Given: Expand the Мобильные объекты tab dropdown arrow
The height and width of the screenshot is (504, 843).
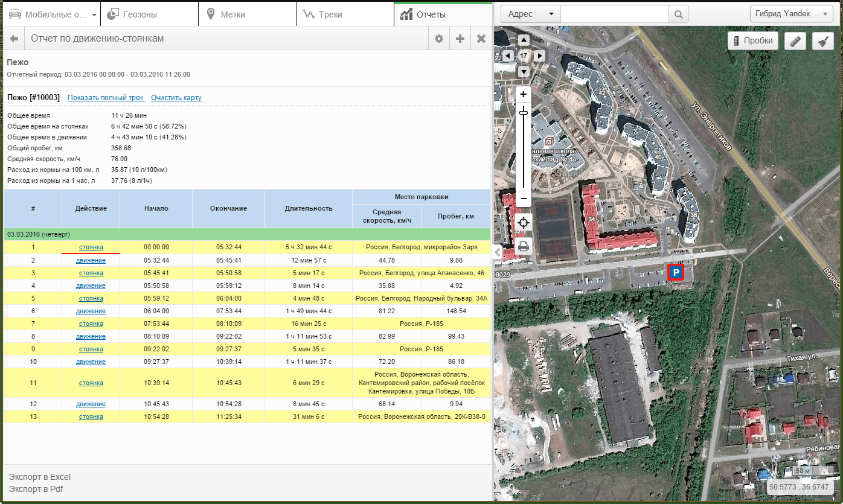Looking at the screenshot, I should coord(94,15).
